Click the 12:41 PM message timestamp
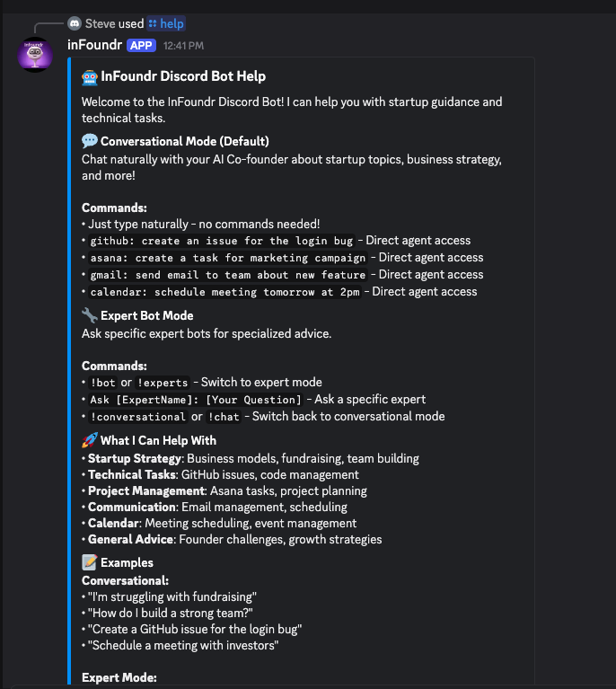 click(183, 45)
